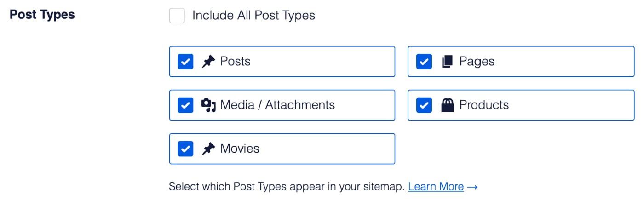Click the Pages label text
644x201 pixels.
477,62
